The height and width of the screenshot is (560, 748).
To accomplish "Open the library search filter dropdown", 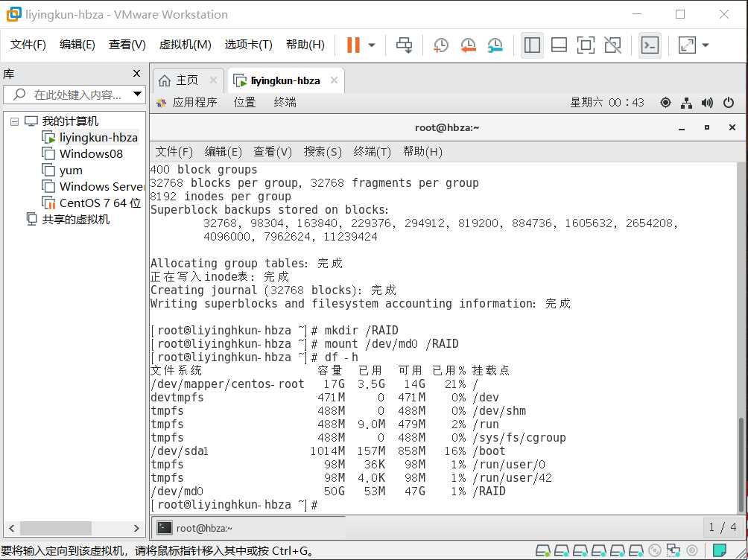I will pyautogui.click(x=137, y=94).
